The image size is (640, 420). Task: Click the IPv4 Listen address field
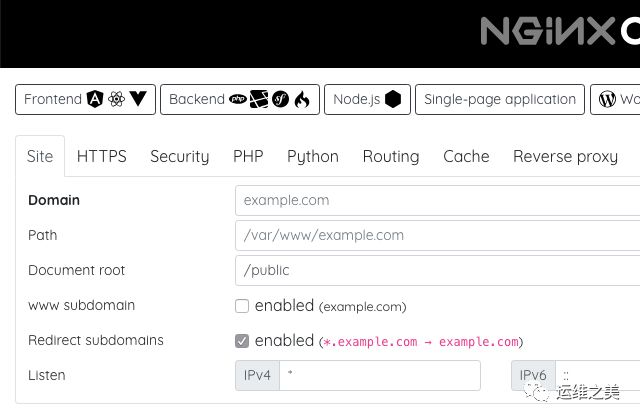tap(379, 375)
